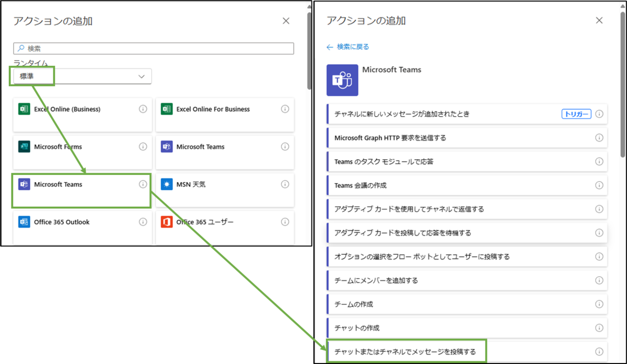Select チームの作成 action
Image resolution: width=627 pixels, height=364 pixels.
(x=467, y=304)
